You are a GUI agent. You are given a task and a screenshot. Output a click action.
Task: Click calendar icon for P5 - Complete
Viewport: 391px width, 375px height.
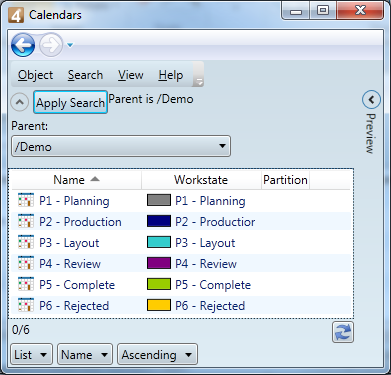pyautogui.click(x=26, y=284)
